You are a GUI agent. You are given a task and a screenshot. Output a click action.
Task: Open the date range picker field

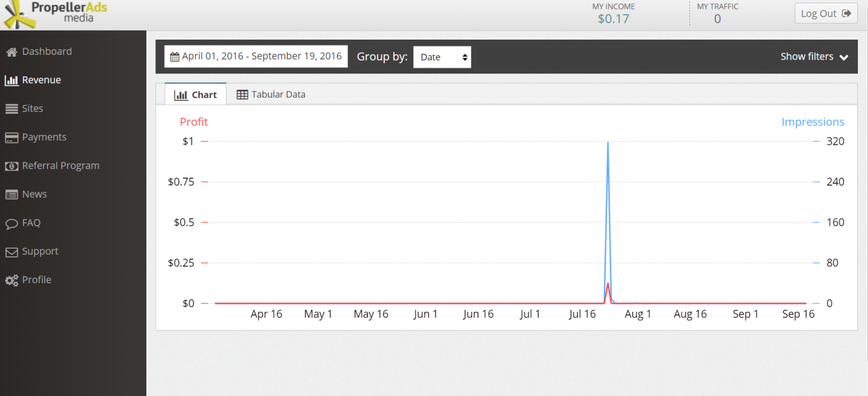coord(256,57)
